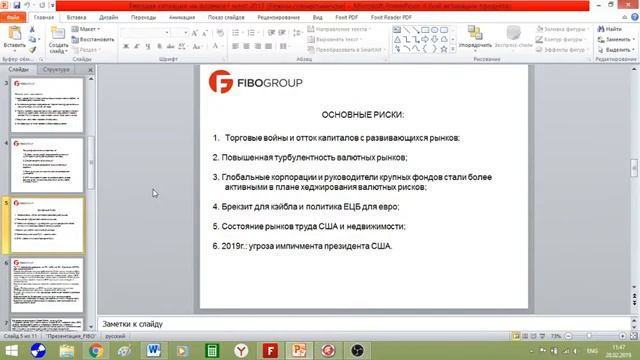This screenshot has height=360, width=640.
Task: Click the Increase Indent level icon
Action: 282,33
